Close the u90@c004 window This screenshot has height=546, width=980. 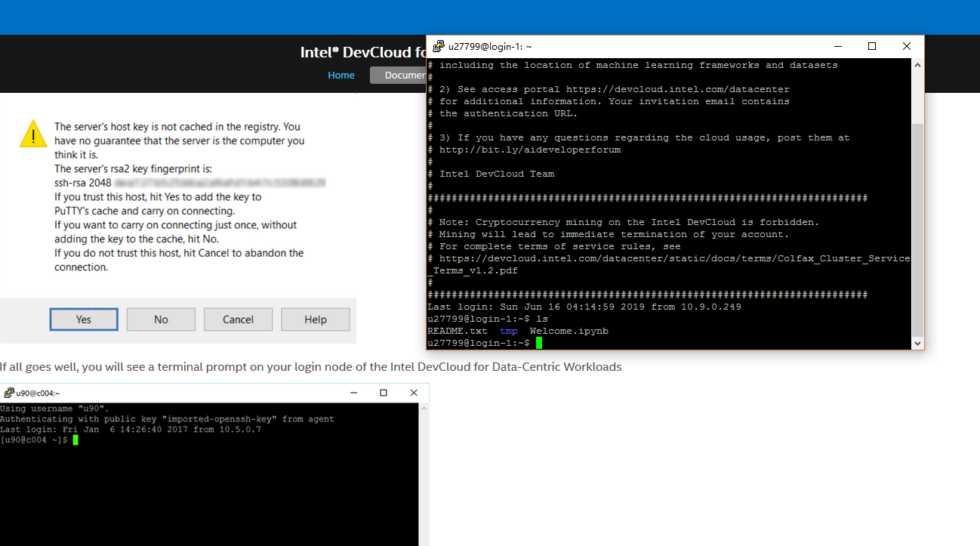coord(414,393)
